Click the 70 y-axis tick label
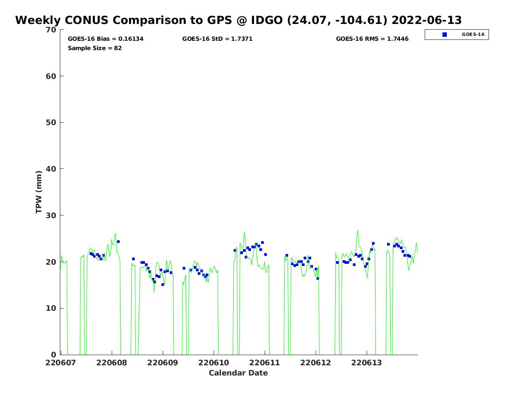 52,30
